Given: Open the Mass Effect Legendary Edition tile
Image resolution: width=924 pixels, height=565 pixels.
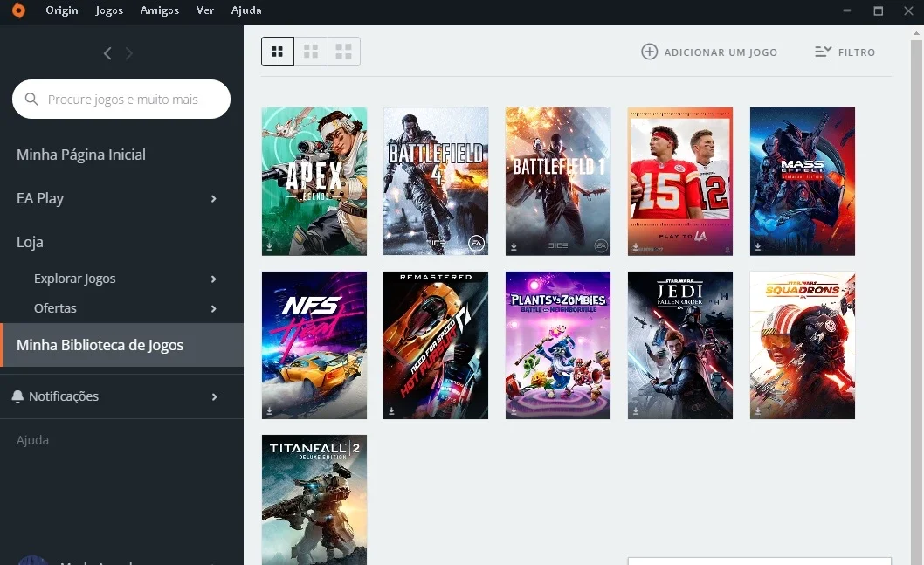Looking at the screenshot, I should click(x=803, y=182).
